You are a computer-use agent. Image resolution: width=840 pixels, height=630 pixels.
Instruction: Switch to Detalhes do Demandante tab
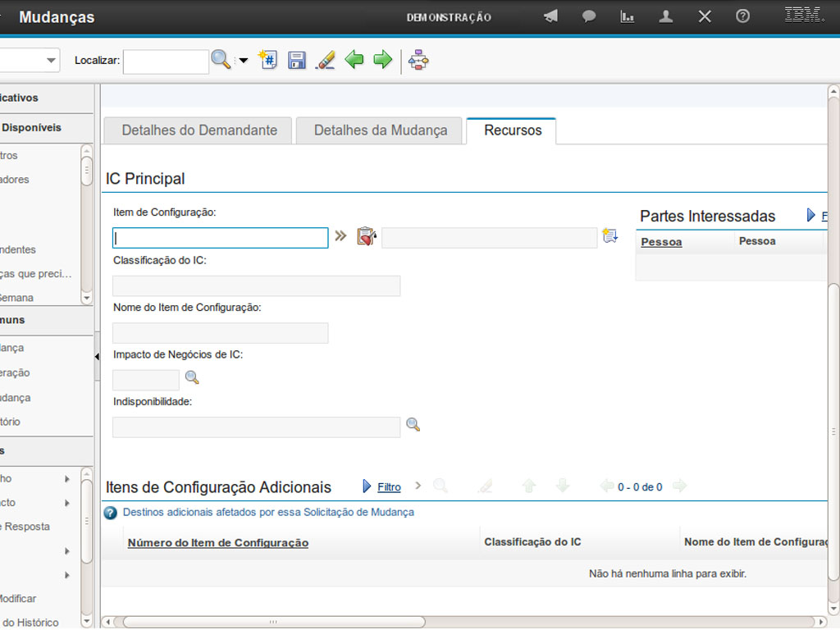click(x=199, y=130)
